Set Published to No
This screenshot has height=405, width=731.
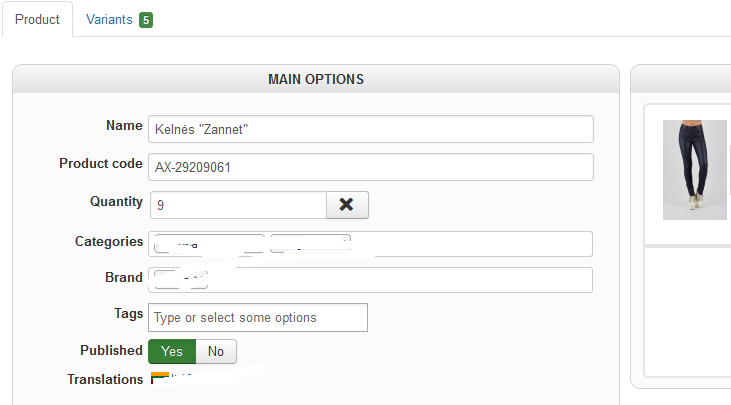[216, 351]
